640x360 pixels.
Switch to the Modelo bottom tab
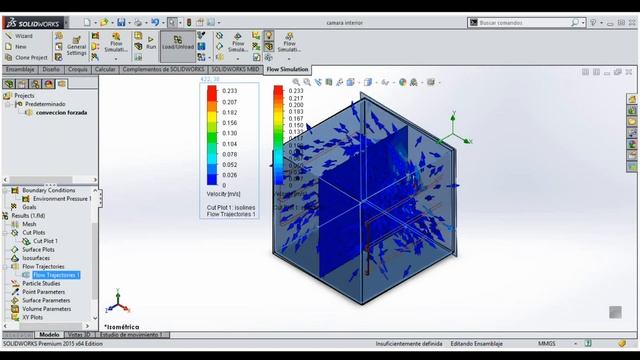click(x=49, y=335)
